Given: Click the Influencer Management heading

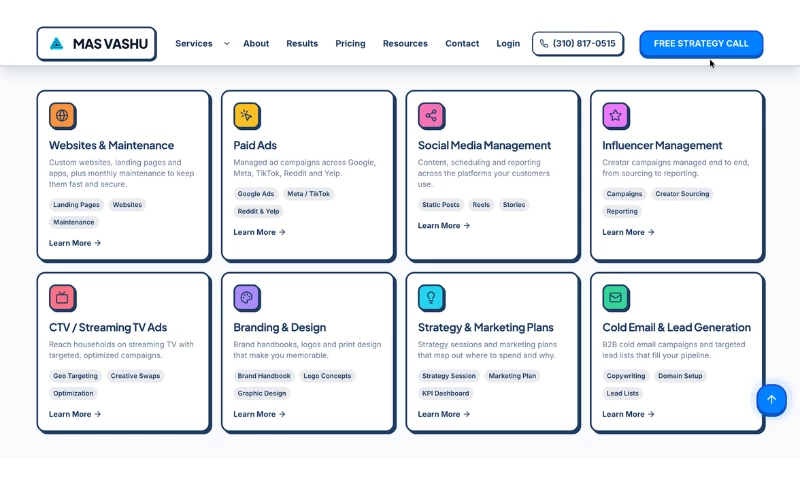Looking at the screenshot, I should (662, 145).
